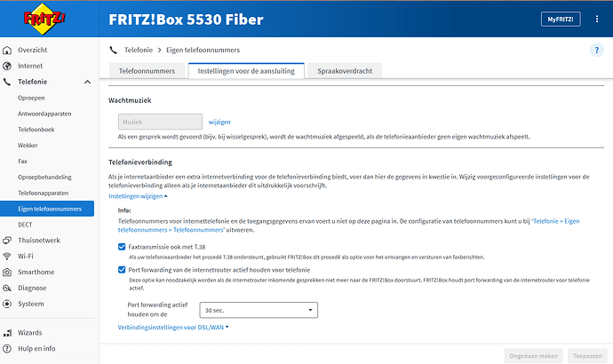Toggle Port forwarding actief houden checkbox
The height and width of the screenshot is (364, 613).
122,270
